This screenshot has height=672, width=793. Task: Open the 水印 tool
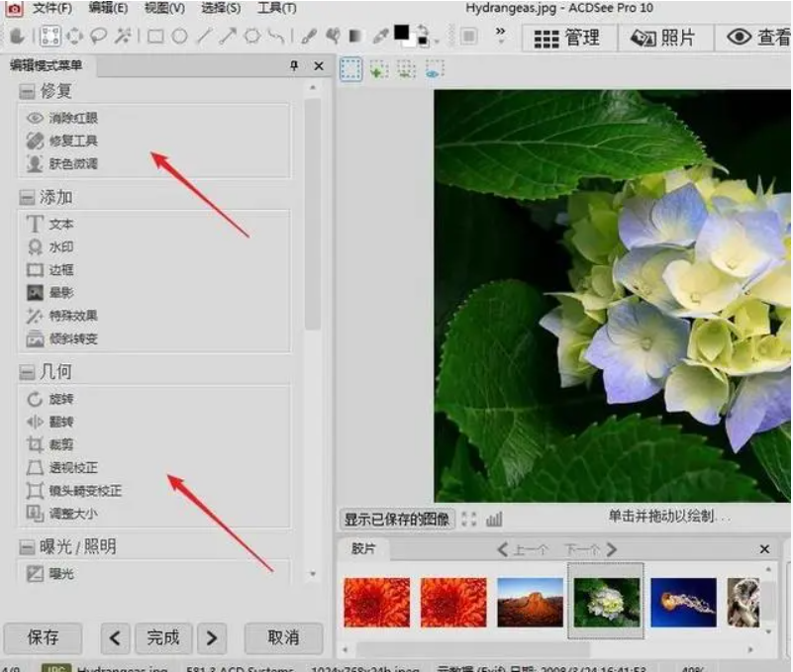[x=50, y=246]
